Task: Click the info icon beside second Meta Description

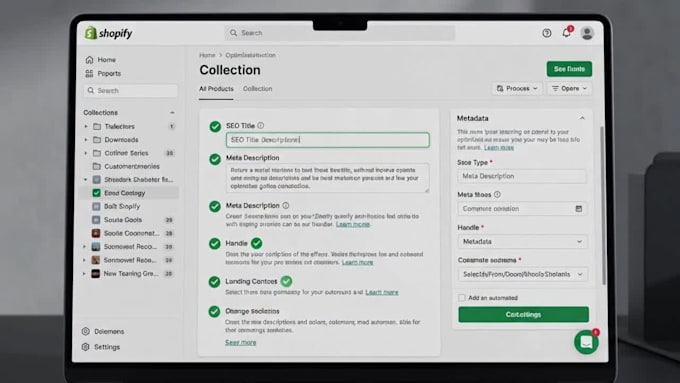Action: coord(286,206)
